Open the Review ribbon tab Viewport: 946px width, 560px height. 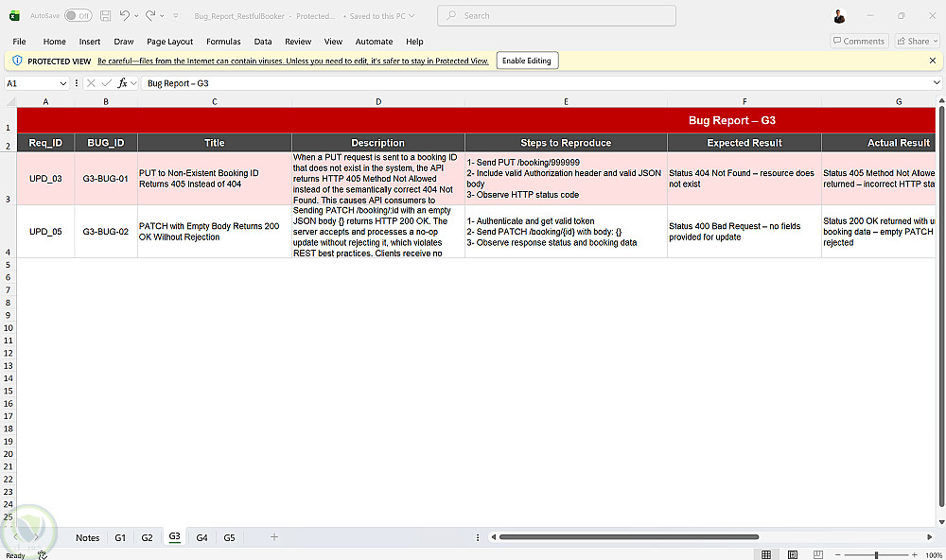(298, 41)
